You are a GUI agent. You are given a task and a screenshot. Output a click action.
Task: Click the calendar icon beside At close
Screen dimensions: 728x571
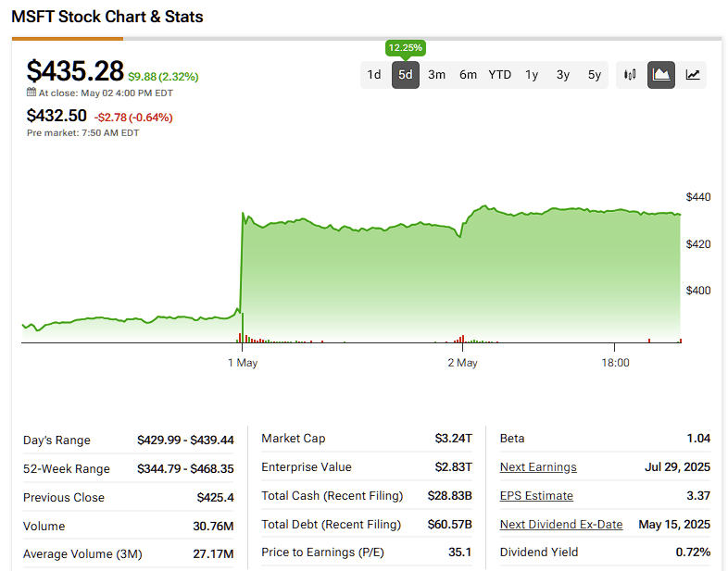(31, 93)
